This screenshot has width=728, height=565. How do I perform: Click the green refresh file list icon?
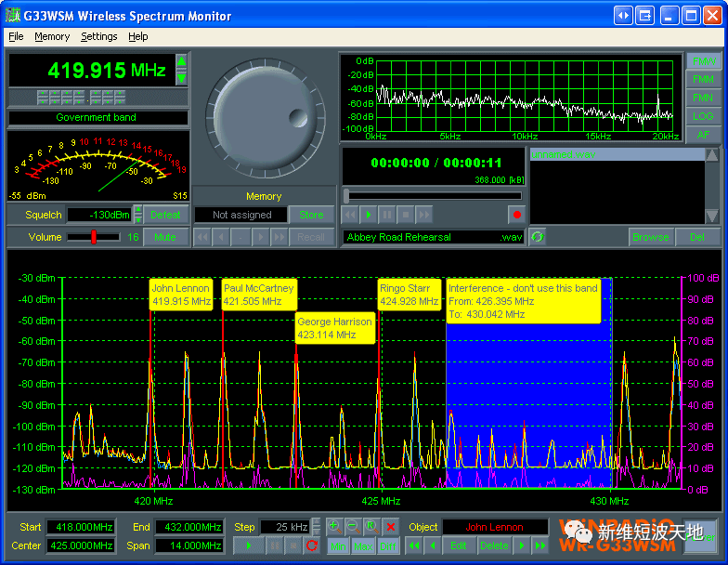538,237
